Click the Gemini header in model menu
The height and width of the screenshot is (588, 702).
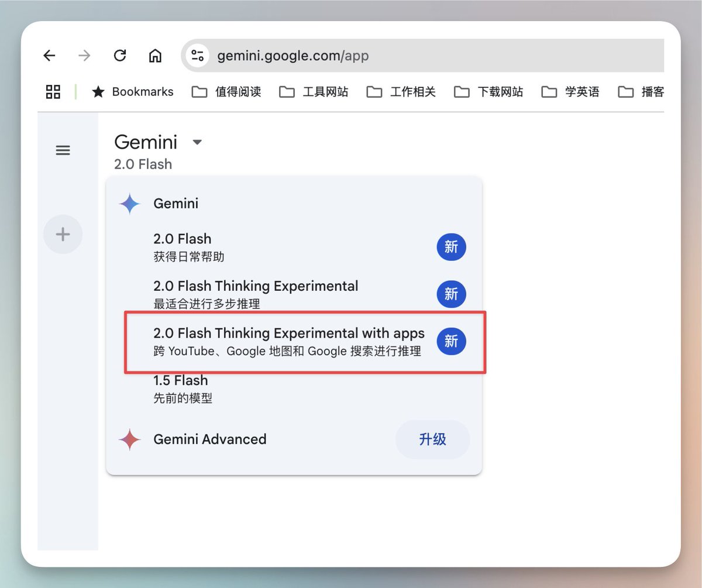coord(176,204)
